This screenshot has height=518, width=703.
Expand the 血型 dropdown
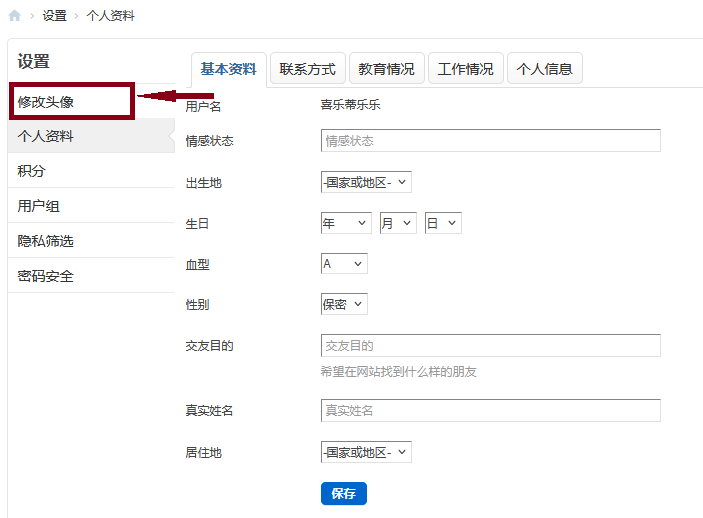coord(344,263)
